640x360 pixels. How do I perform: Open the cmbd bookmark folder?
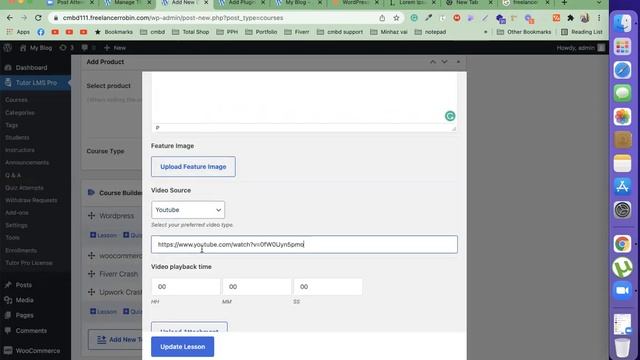click(x=153, y=32)
